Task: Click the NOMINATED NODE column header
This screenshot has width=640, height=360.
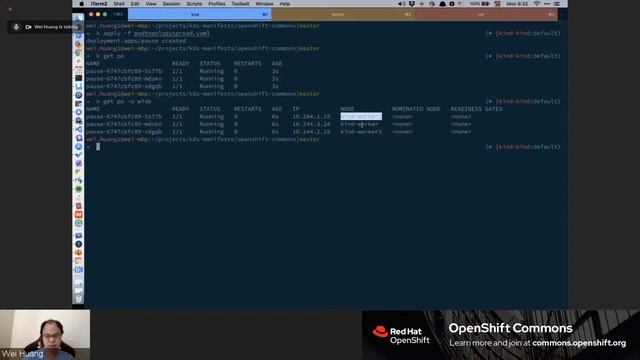Action: pyautogui.click(x=416, y=109)
